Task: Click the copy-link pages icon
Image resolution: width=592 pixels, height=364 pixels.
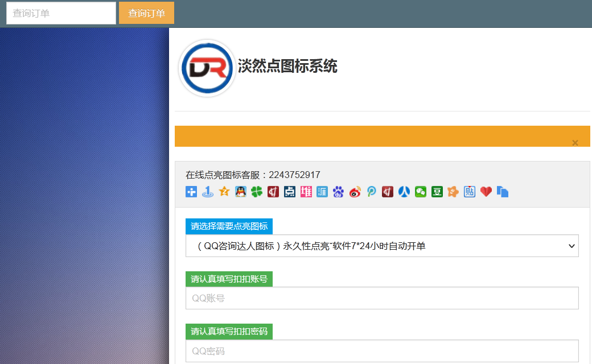Action: (x=502, y=192)
